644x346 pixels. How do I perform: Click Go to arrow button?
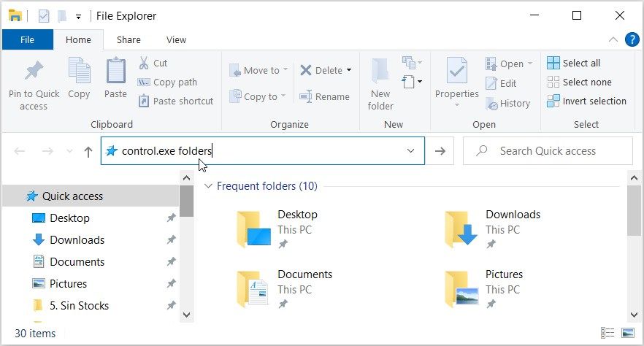pyautogui.click(x=440, y=150)
